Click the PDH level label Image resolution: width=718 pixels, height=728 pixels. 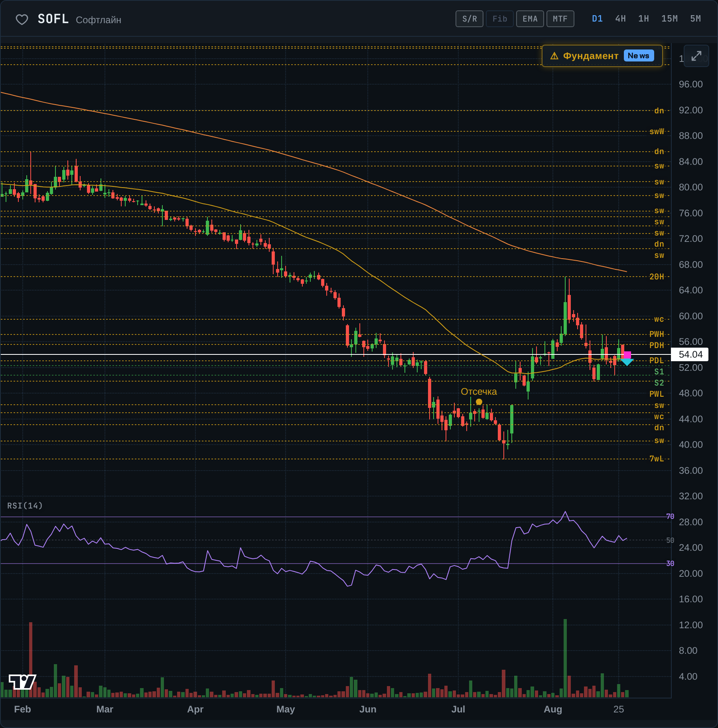click(x=657, y=345)
